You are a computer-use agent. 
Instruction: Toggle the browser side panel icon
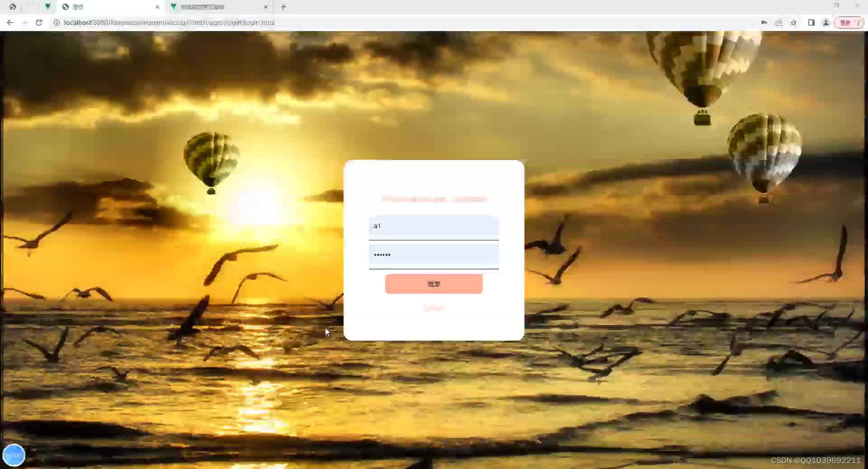point(811,23)
